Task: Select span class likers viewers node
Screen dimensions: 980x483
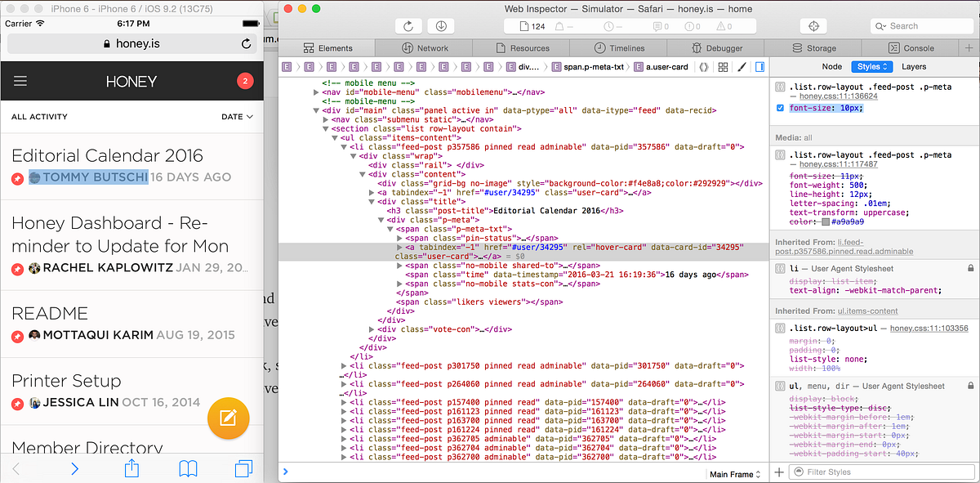Action: (x=480, y=302)
